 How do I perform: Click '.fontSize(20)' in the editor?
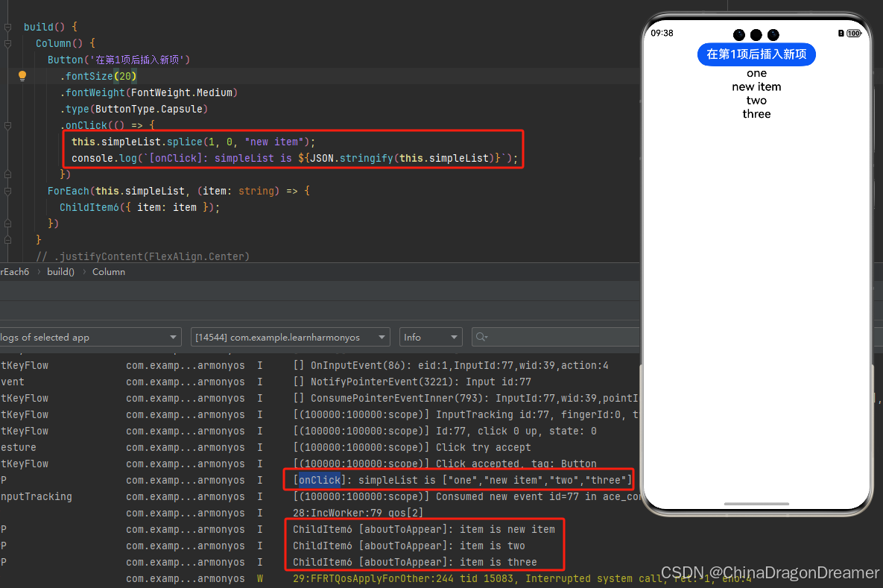[x=98, y=76]
